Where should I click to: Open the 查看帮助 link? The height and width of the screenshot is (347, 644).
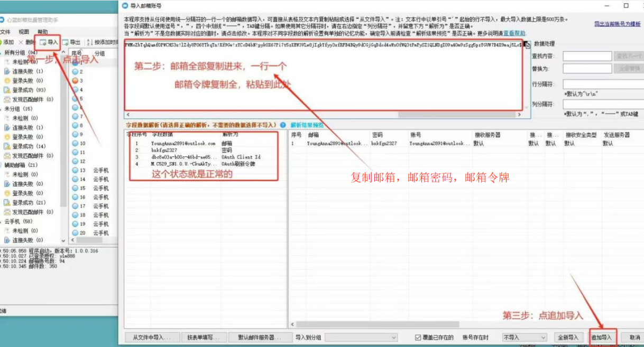514,33
